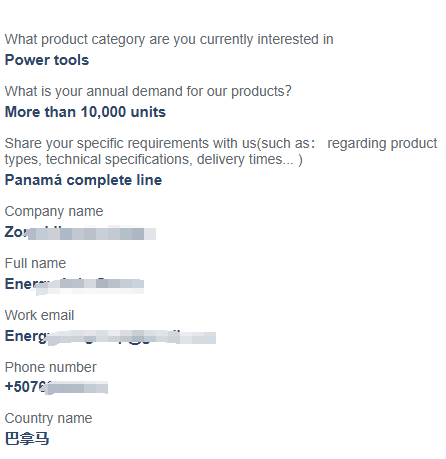Click the annual demand question label
The height and width of the screenshot is (459, 446).
pos(148,91)
